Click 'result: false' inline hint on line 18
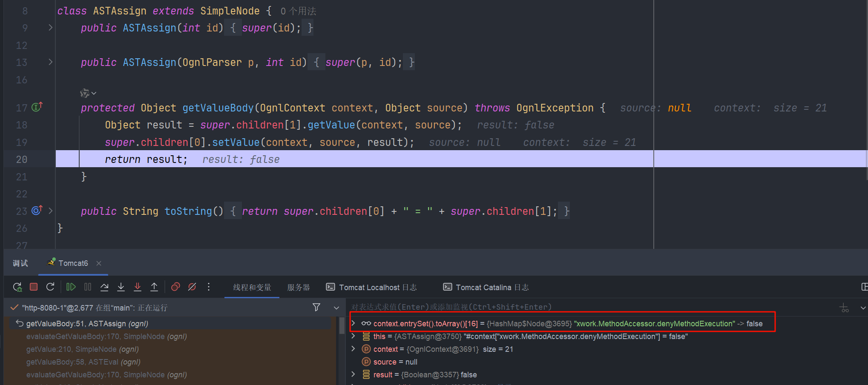 [x=515, y=125]
